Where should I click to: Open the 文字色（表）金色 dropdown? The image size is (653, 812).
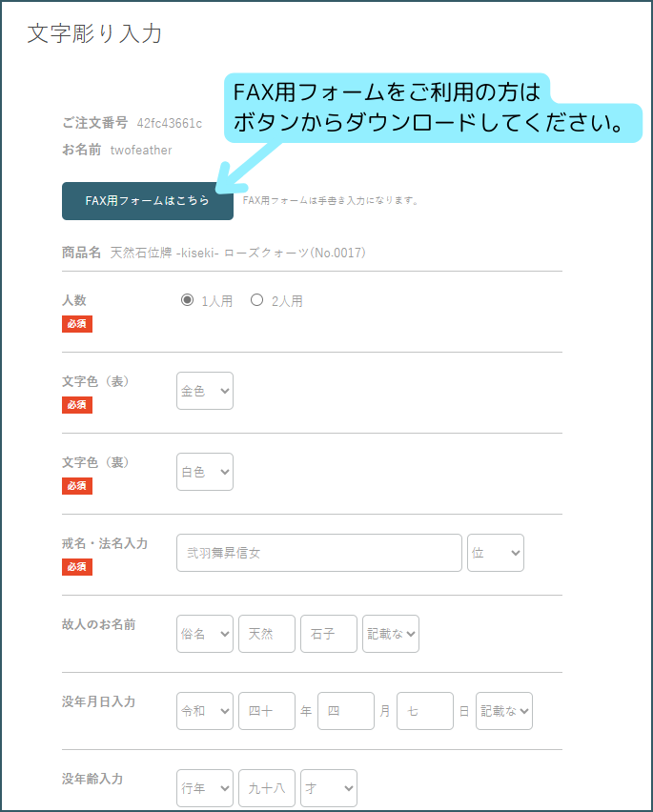[205, 391]
